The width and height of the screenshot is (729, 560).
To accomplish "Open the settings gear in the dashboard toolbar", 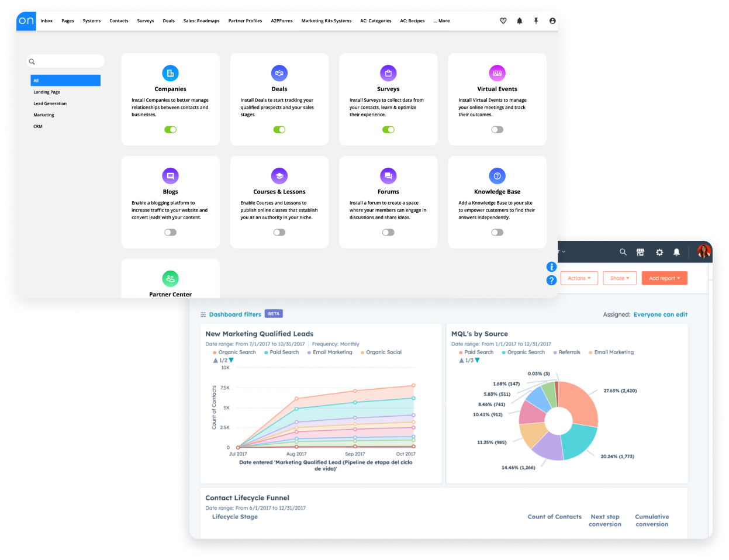I will click(659, 251).
